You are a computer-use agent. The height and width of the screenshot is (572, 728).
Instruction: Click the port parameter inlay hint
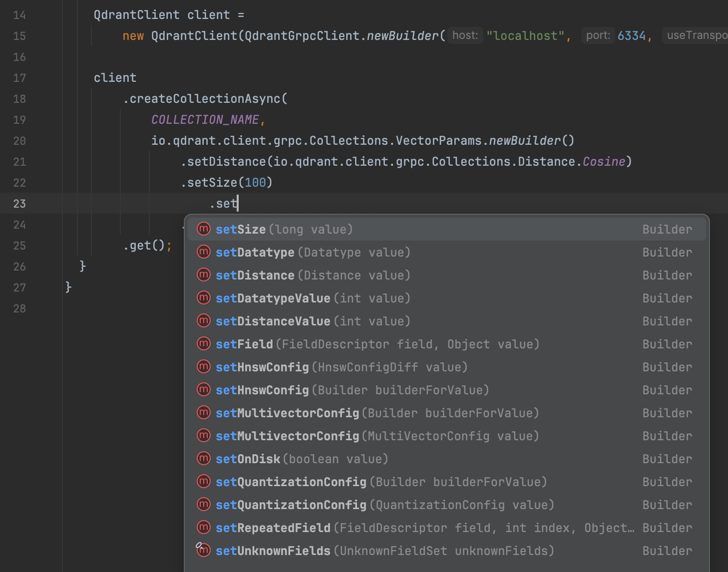click(598, 35)
